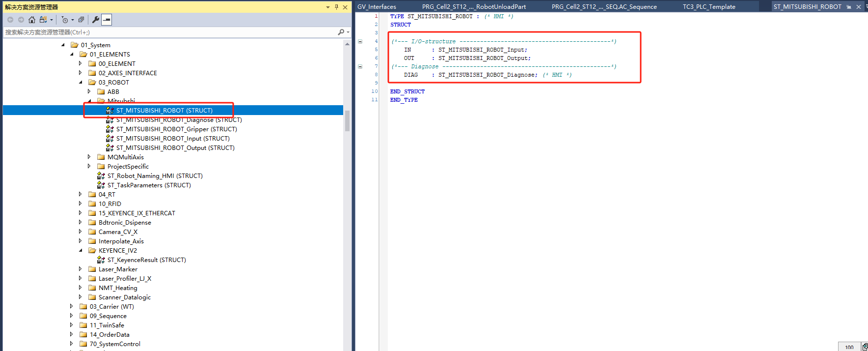
Task: Select ST_KeyenceResult (STRUCT)
Action: 147,260
